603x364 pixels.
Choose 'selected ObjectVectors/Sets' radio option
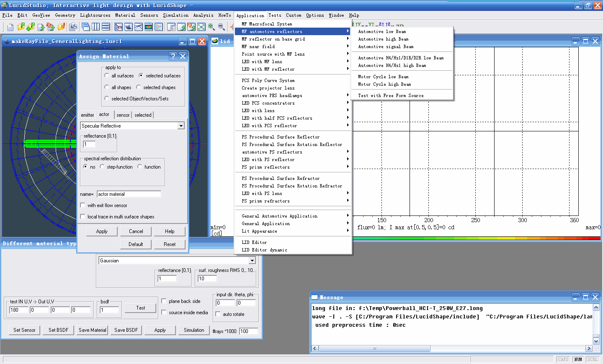107,99
